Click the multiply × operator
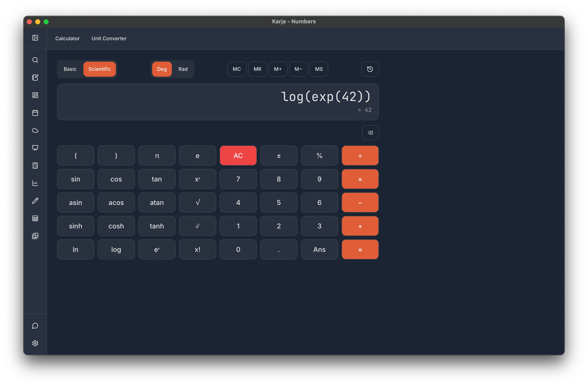The image size is (588, 386). click(360, 179)
